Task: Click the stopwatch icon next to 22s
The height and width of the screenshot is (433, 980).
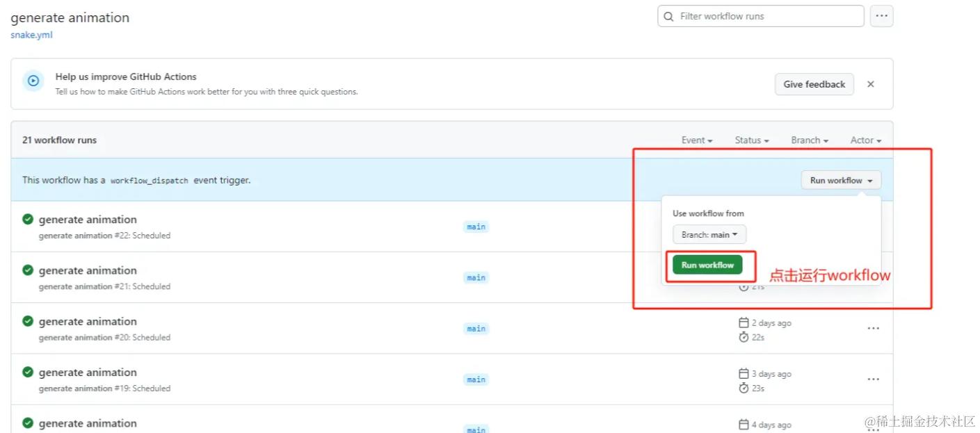Action: pos(744,336)
